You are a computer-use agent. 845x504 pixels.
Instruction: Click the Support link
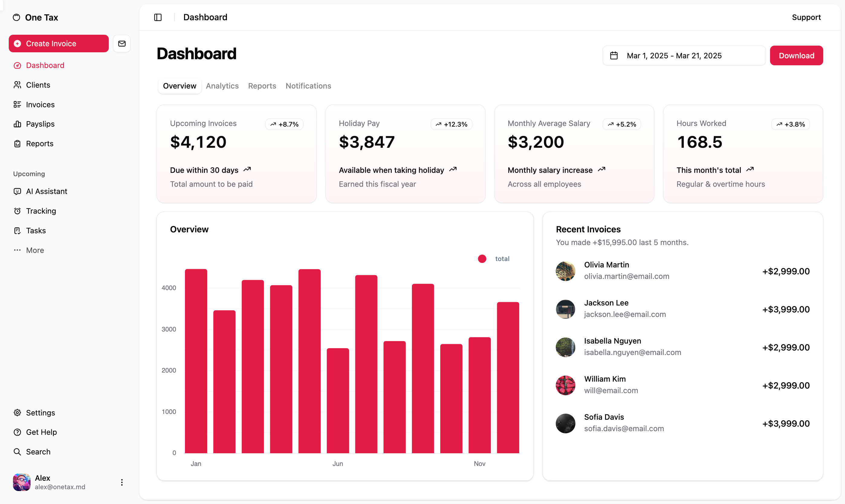[x=806, y=17]
